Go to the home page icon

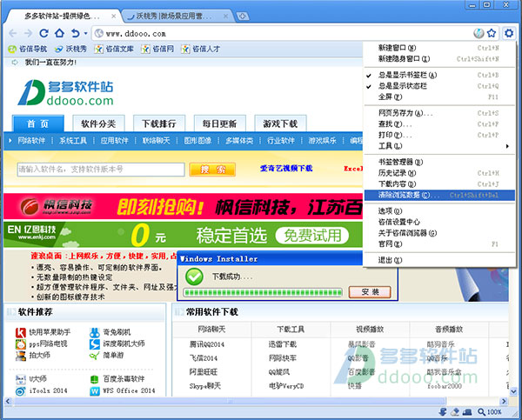59,33
